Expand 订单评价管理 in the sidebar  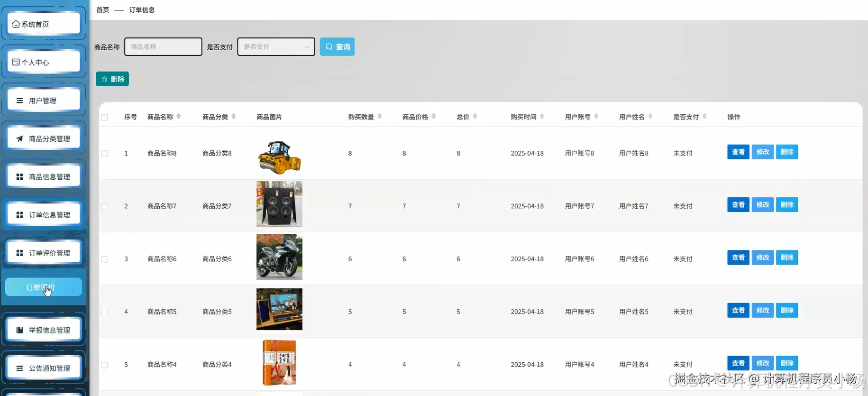pyautogui.click(x=44, y=253)
